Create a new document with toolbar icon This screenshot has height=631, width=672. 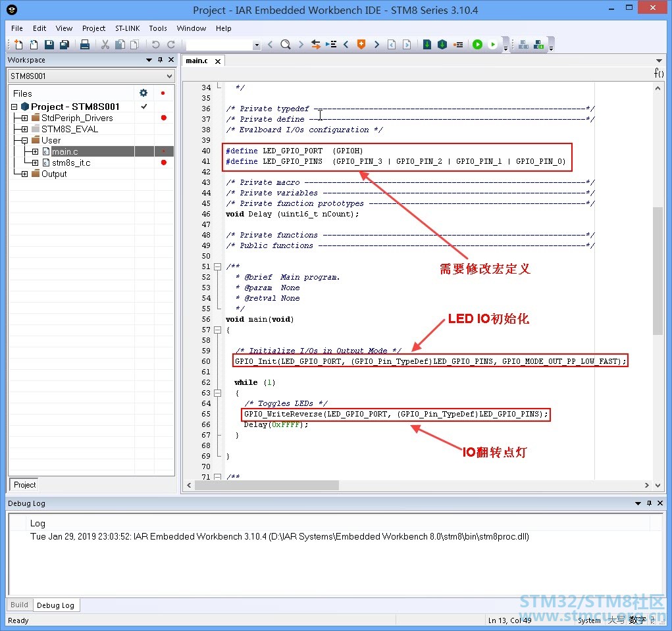tap(18, 45)
